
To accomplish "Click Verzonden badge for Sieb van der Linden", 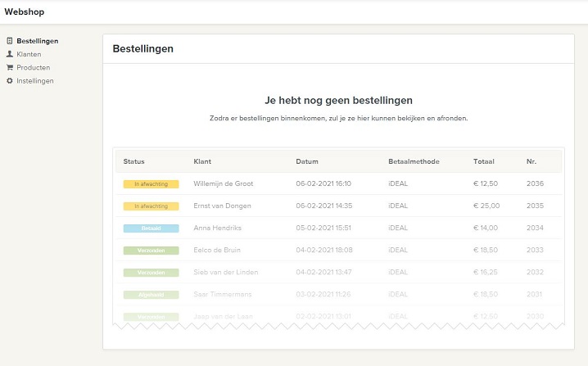I will point(152,273).
